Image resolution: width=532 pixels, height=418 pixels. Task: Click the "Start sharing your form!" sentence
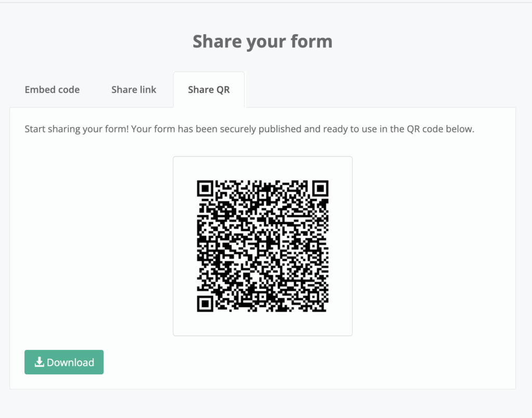(76, 129)
